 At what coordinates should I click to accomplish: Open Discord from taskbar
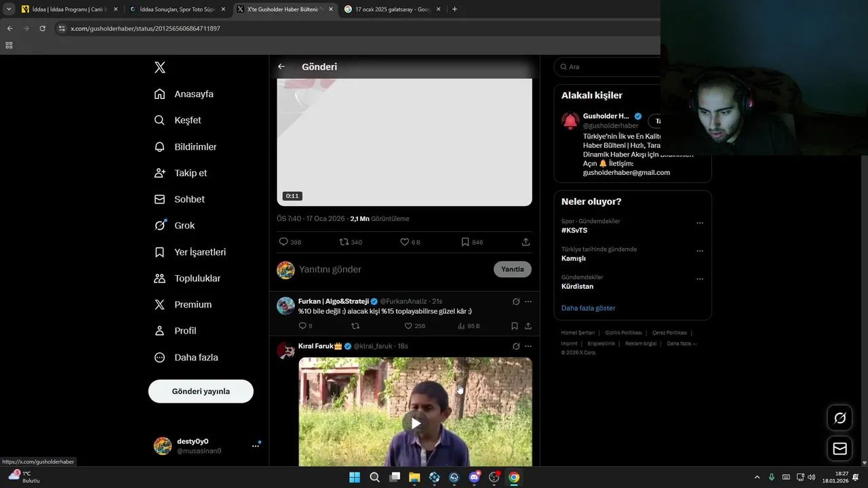coord(475,477)
